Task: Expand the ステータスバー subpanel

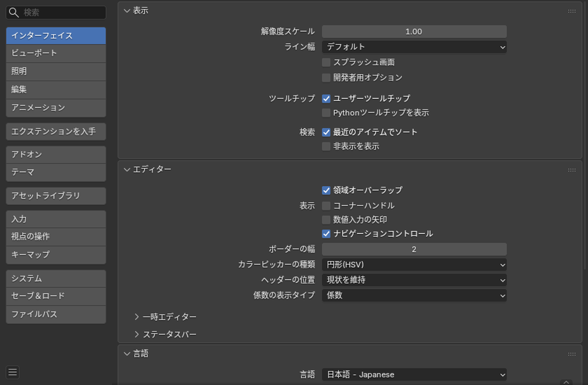Action: tap(137, 334)
